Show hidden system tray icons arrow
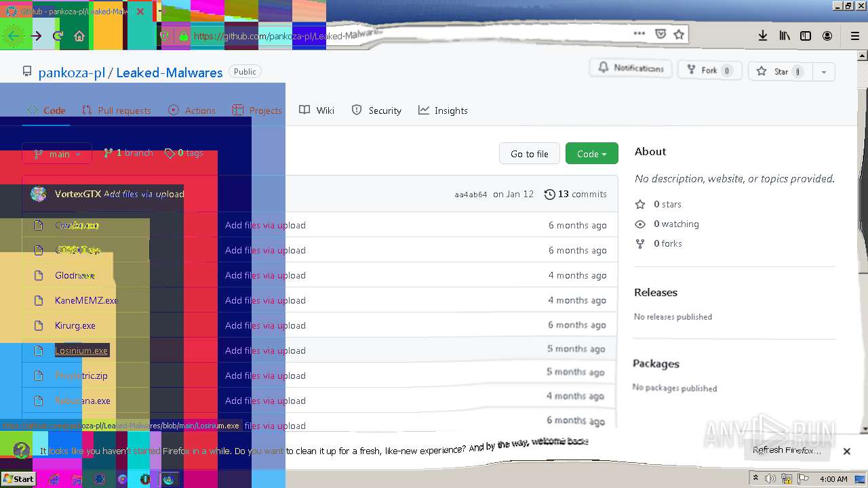The width and height of the screenshot is (868, 488). [755, 479]
